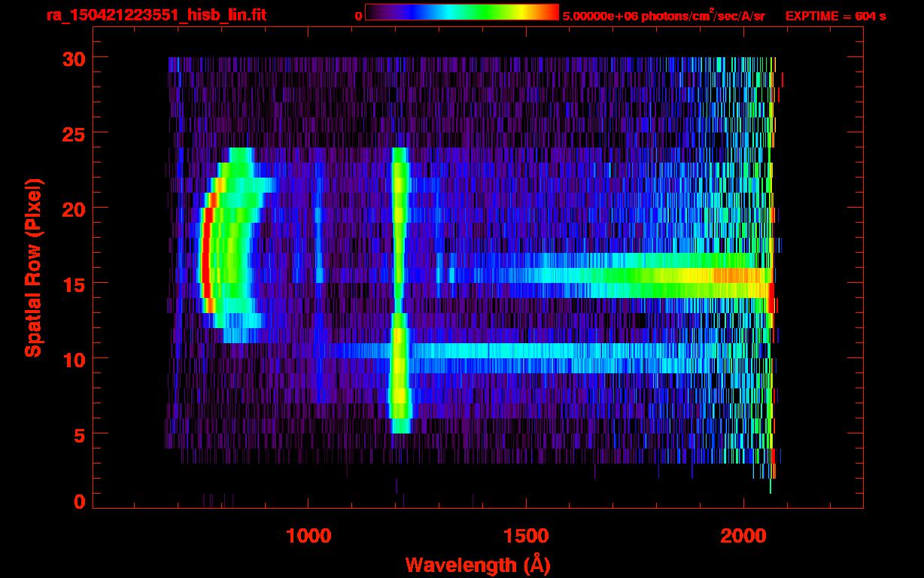Click the 2000 wavelength tick label

tap(743, 536)
